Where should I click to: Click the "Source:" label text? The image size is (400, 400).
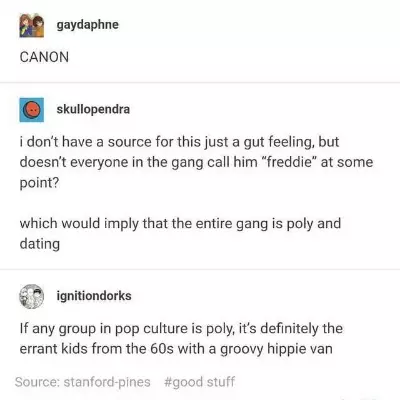click(37, 382)
